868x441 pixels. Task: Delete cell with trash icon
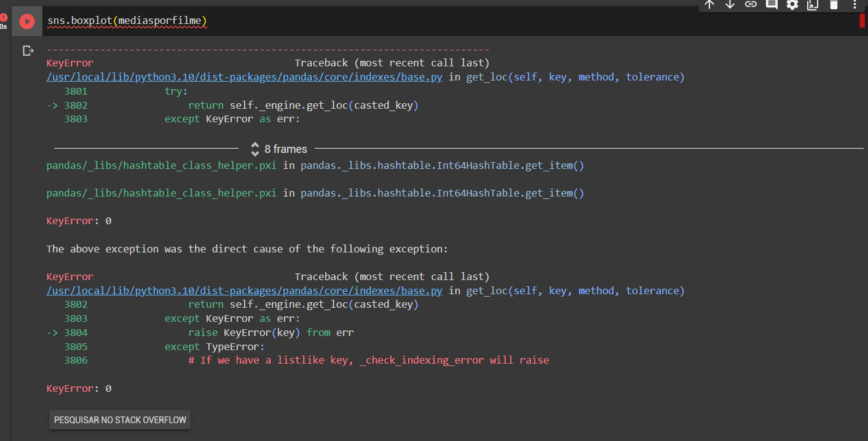point(834,5)
